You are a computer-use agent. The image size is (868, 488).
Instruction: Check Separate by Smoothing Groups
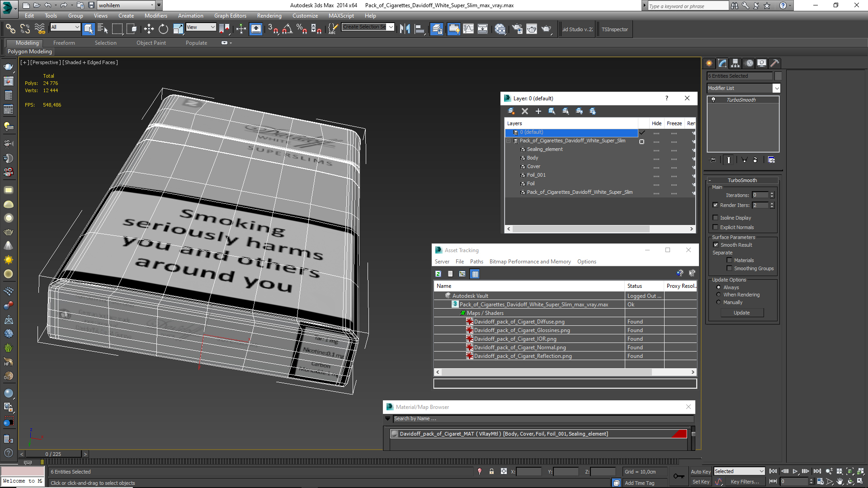coord(729,268)
